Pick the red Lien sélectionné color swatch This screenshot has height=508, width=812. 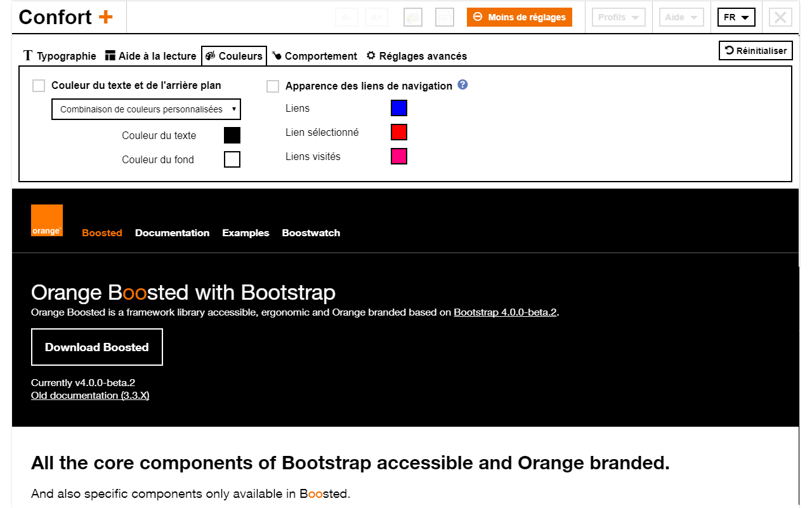point(399,132)
